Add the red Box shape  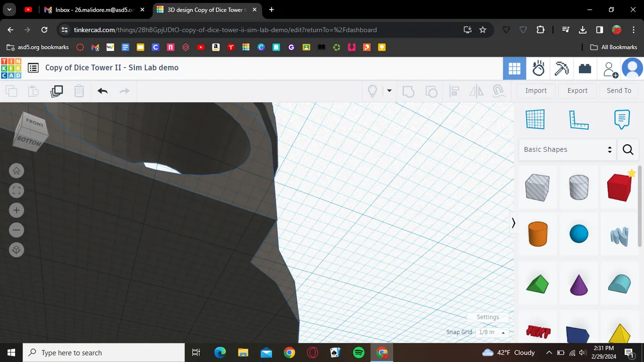[620, 187]
